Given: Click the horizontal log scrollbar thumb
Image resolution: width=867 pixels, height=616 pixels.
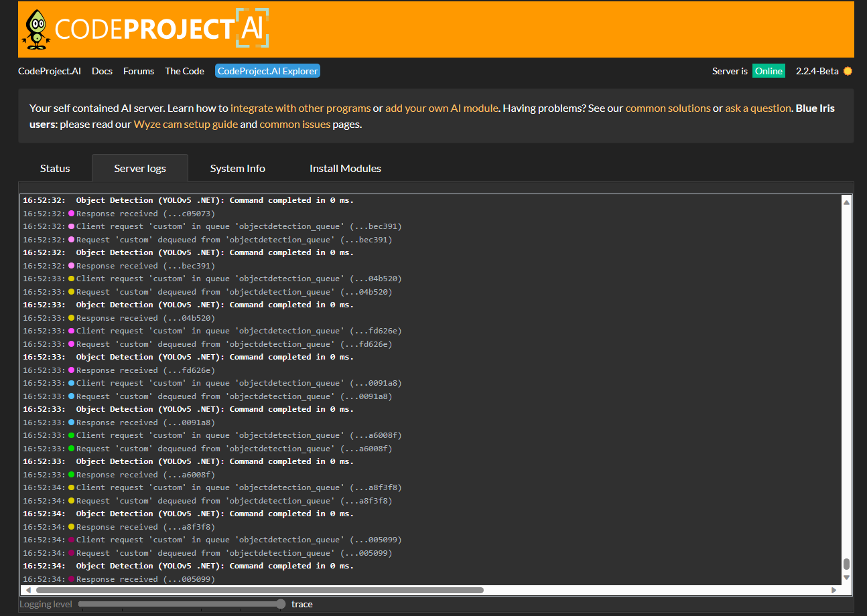Looking at the screenshot, I should [x=259, y=590].
